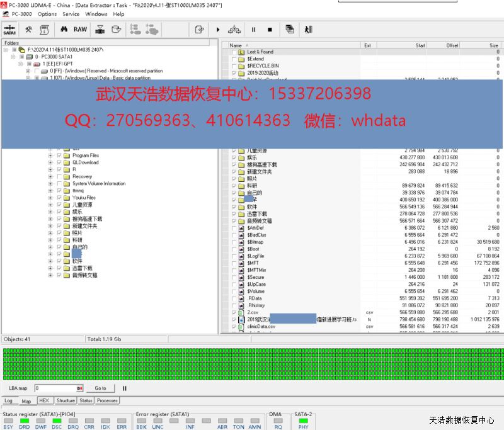This screenshot has height=430, width=504.
Task: Check System Volume Information folder checkbox
Action: pos(59,184)
